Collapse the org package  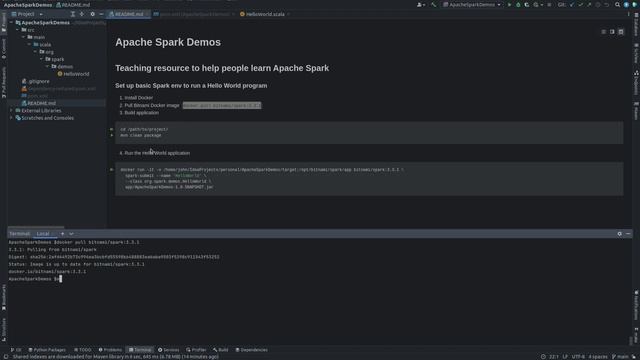[36, 52]
